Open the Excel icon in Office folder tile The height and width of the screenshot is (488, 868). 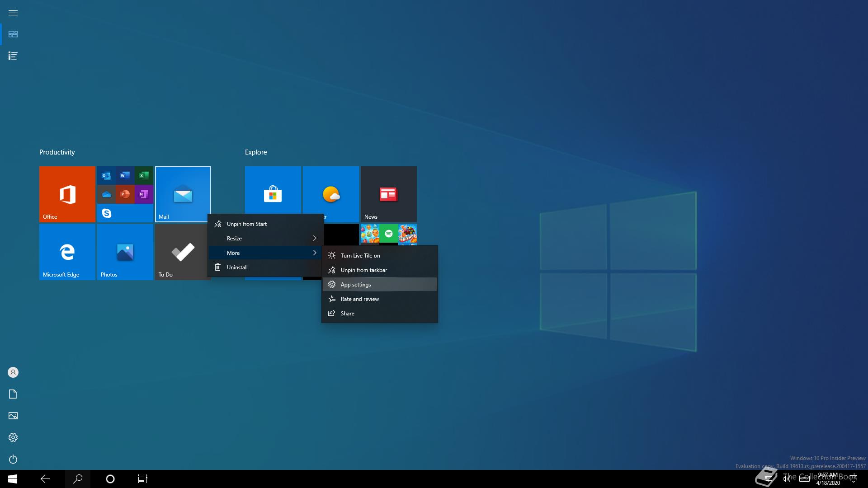pyautogui.click(x=144, y=175)
